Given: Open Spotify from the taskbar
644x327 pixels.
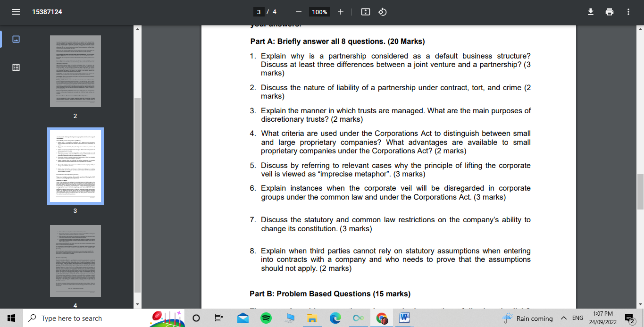Looking at the screenshot, I should point(266,318).
